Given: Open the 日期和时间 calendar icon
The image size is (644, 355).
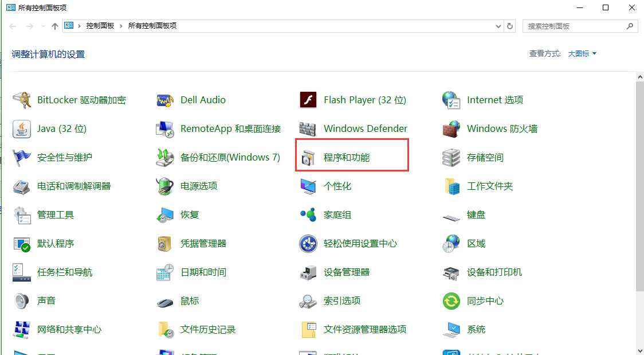Looking at the screenshot, I should pos(164,272).
